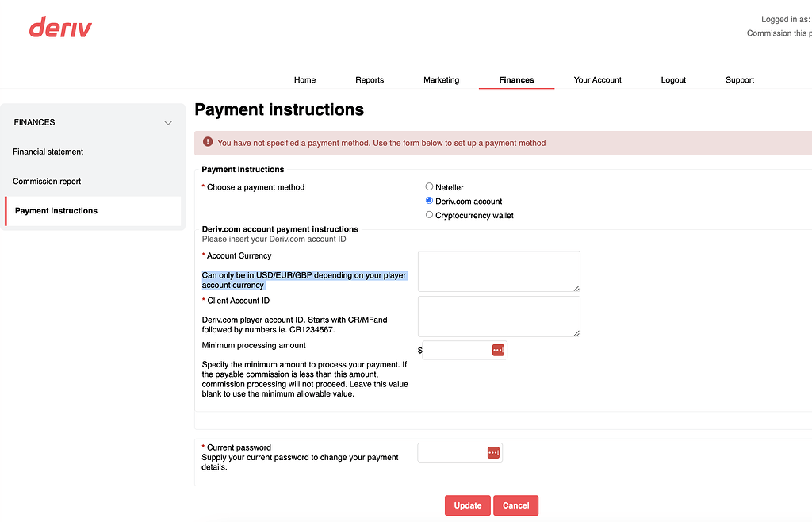Switch to the Reports tab
The height and width of the screenshot is (522, 812).
[369, 79]
